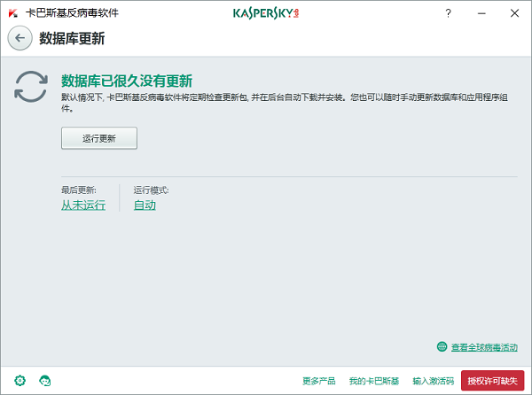Click the red 授权许可缺失 button
The image size is (532, 395).
point(492,381)
